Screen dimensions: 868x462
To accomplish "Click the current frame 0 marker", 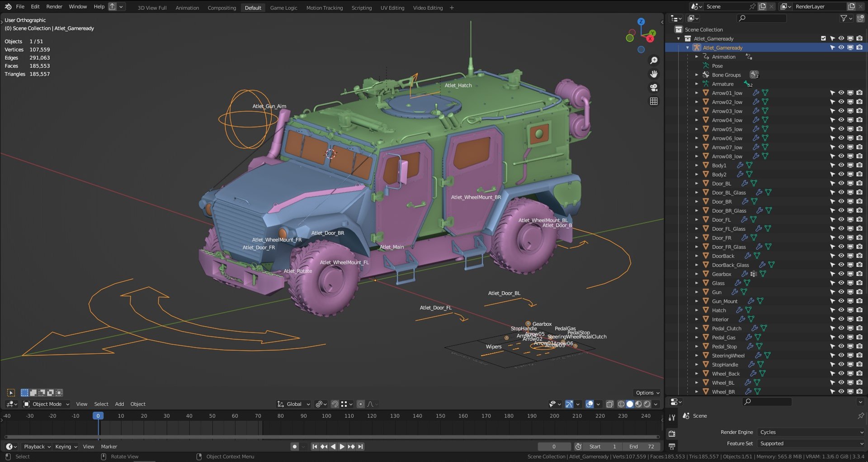I will [x=98, y=416].
